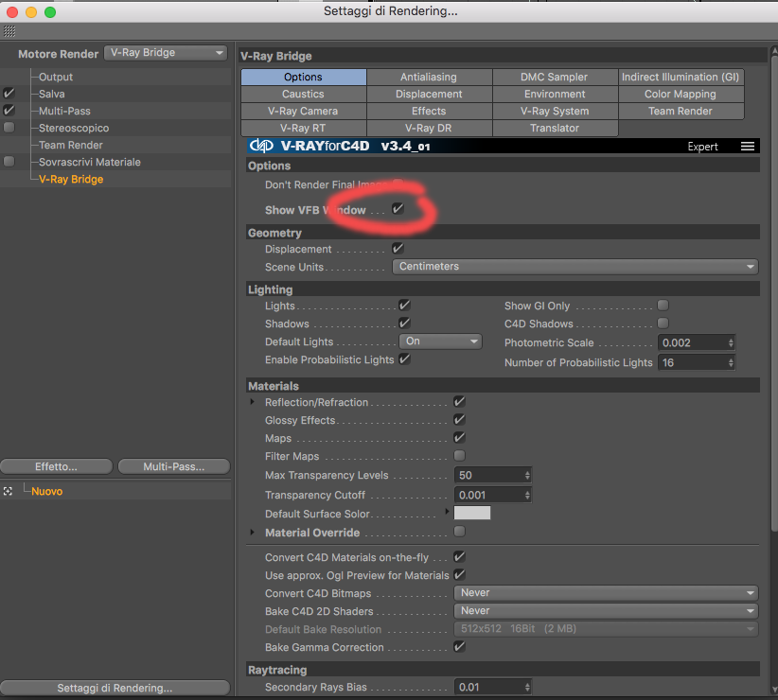
Task: Enable the Stereoscopico checkbox
Action: tap(9, 128)
